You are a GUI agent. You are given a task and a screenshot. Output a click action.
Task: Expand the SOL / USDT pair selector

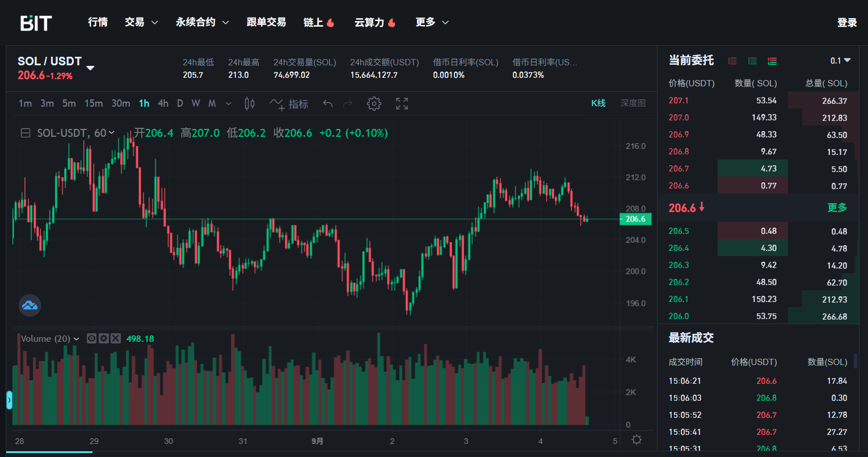90,68
